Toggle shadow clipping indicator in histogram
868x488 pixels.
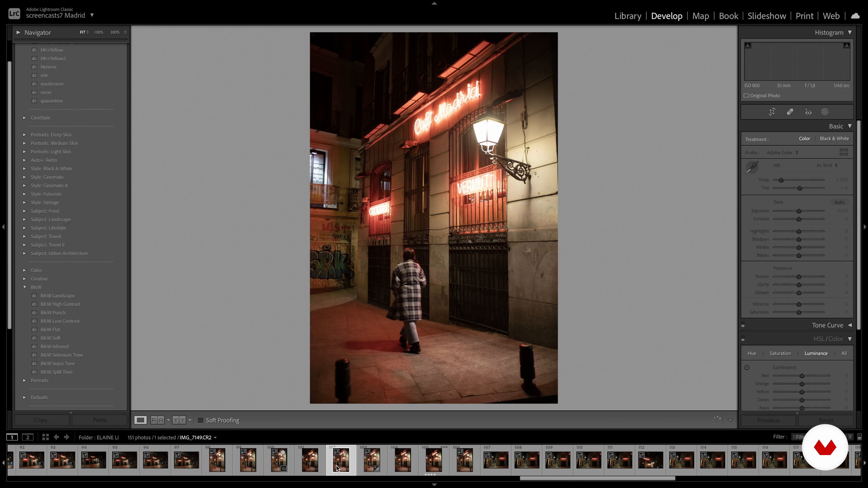tap(748, 45)
